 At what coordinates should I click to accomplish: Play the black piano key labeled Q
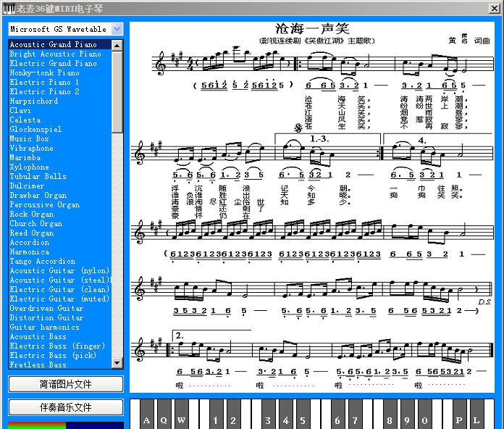164,414
